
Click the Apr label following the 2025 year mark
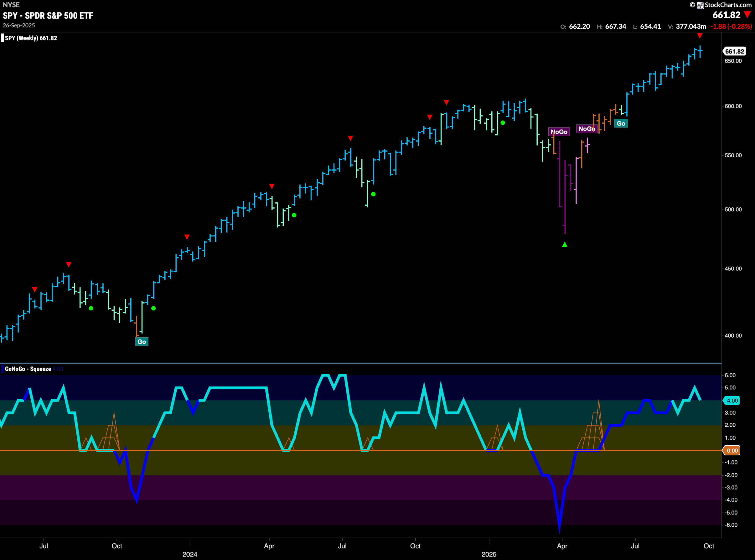click(562, 546)
